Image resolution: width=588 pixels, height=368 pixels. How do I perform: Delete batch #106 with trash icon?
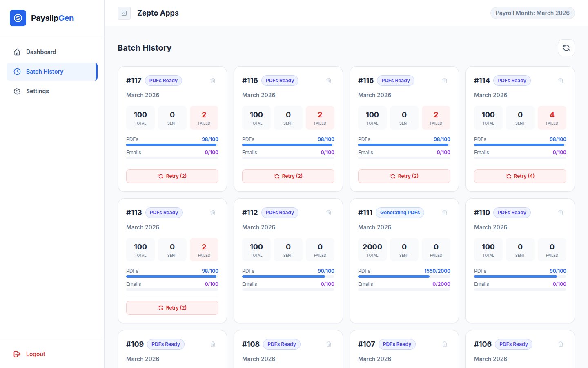coord(561,344)
